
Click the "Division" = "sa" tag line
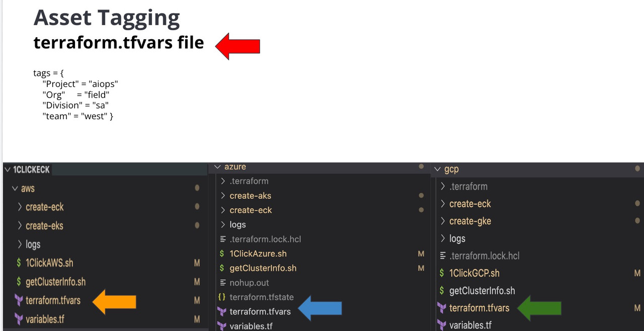(x=76, y=105)
